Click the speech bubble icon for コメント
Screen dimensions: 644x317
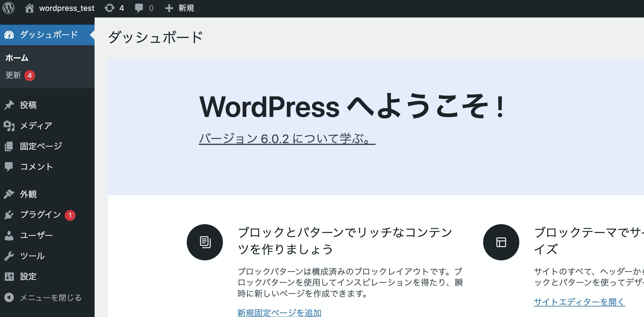coord(9,167)
